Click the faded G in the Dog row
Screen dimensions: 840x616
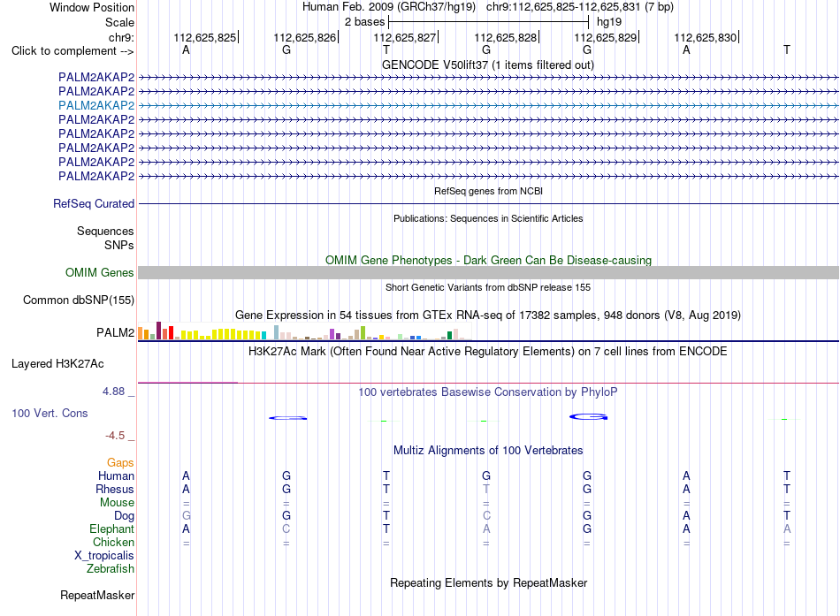pos(187,516)
